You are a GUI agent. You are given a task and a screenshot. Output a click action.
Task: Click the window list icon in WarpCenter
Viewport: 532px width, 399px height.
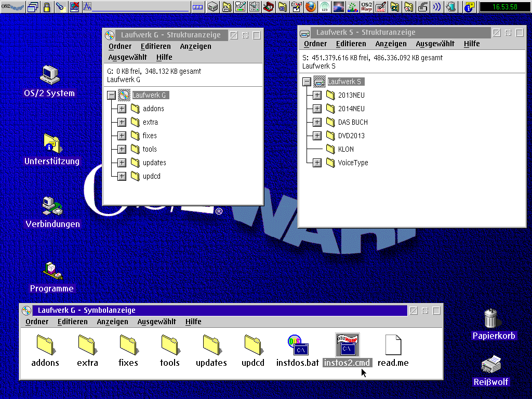coord(33,7)
